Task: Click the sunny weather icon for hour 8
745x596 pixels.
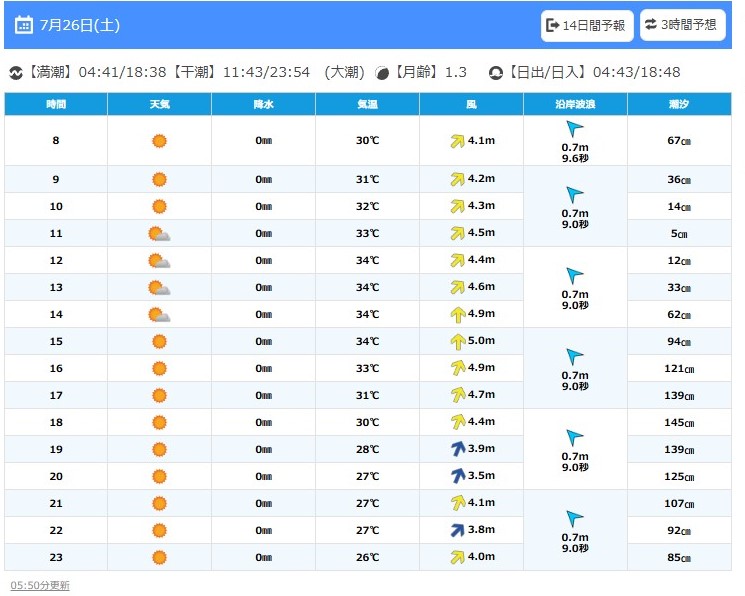Action: coord(159,141)
